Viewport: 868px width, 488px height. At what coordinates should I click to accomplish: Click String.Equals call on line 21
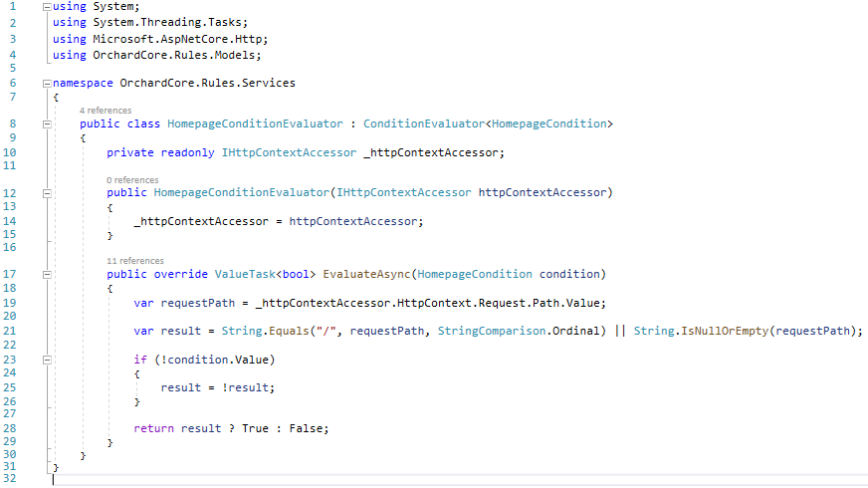click(x=265, y=332)
